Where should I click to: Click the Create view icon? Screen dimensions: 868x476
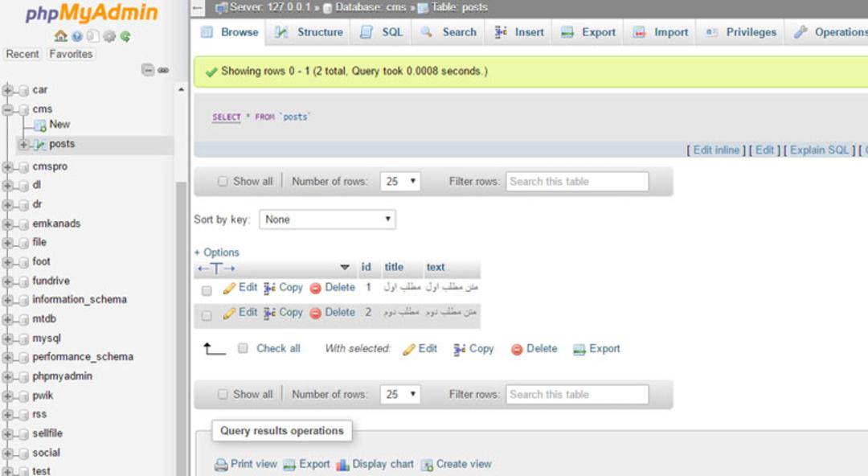[427, 465]
